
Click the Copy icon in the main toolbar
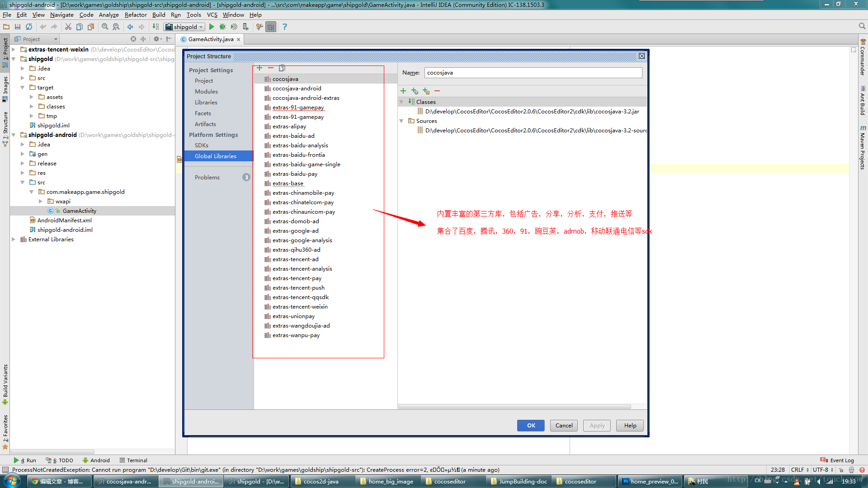(x=80, y=27)
